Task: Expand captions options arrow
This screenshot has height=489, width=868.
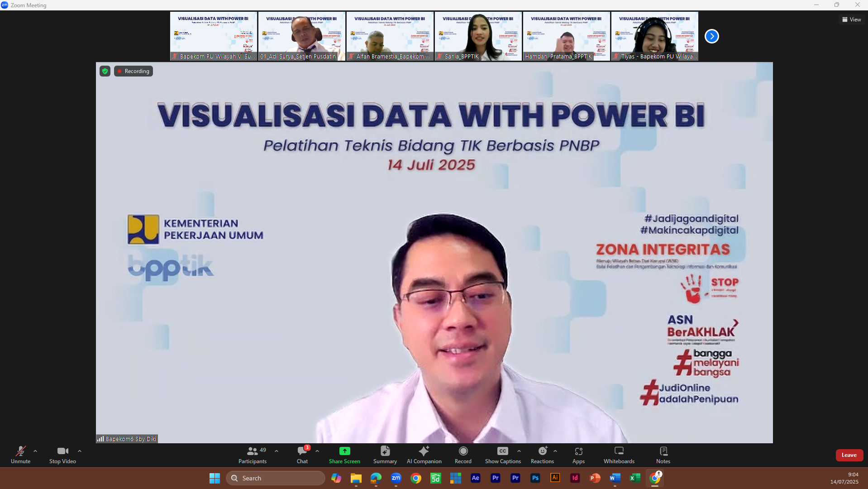Action: coord(519,451)
